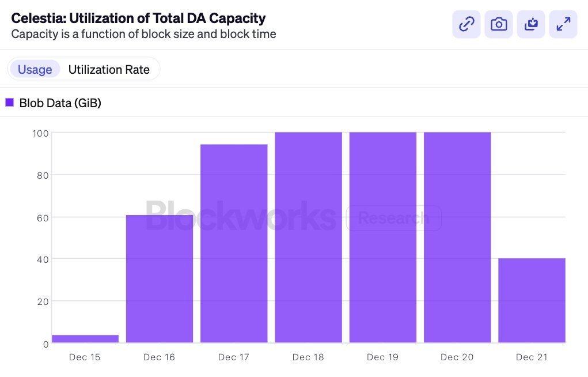Take a chart screenshot with camera icon
Viewport: 588px width, 377px height.
coord(499,24)
